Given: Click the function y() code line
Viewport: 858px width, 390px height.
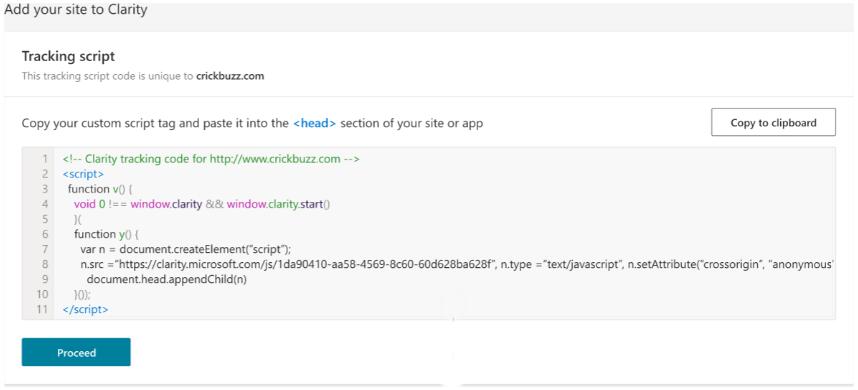Looking at the screenshot, I should tap(107, 234).
